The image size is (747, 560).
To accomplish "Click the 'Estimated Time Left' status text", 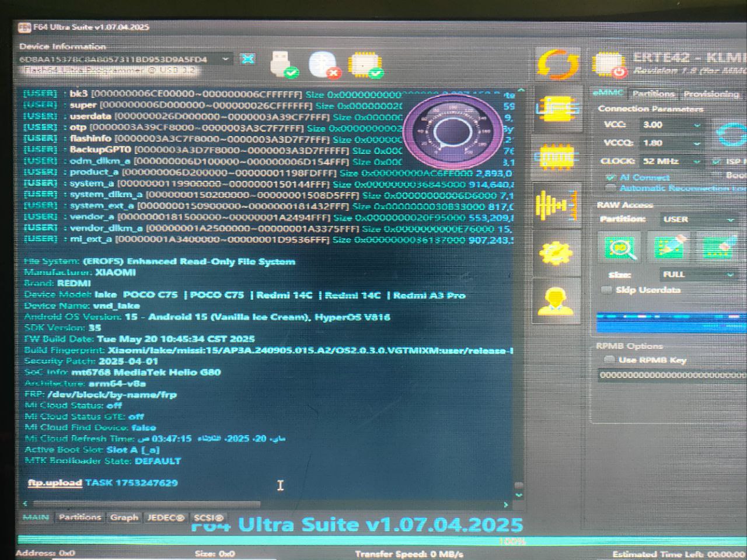I will [x=679, y=554].
